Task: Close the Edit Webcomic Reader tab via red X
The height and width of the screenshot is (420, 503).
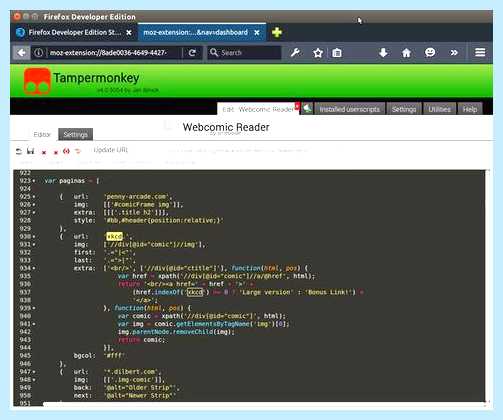Action: (297, 106)
